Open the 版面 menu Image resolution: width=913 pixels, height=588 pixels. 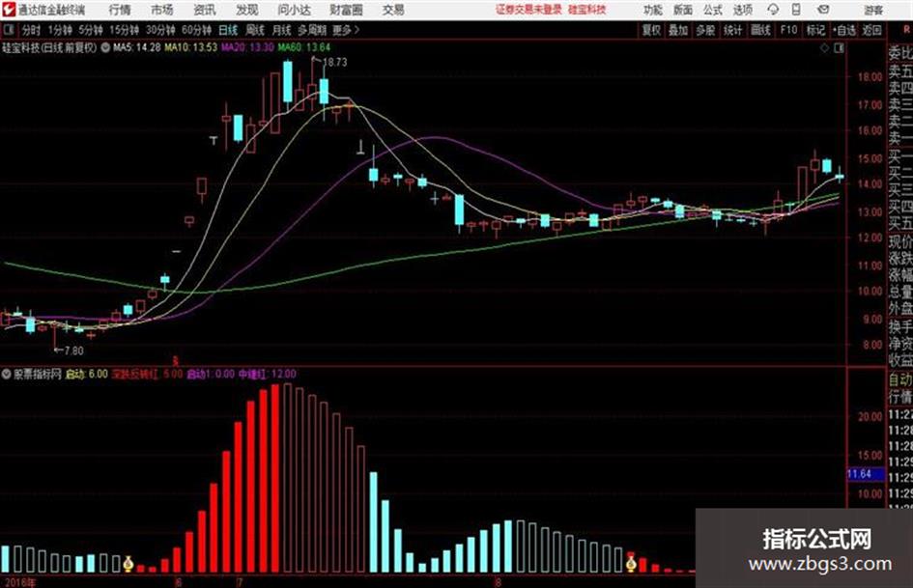tap(682, 10)
